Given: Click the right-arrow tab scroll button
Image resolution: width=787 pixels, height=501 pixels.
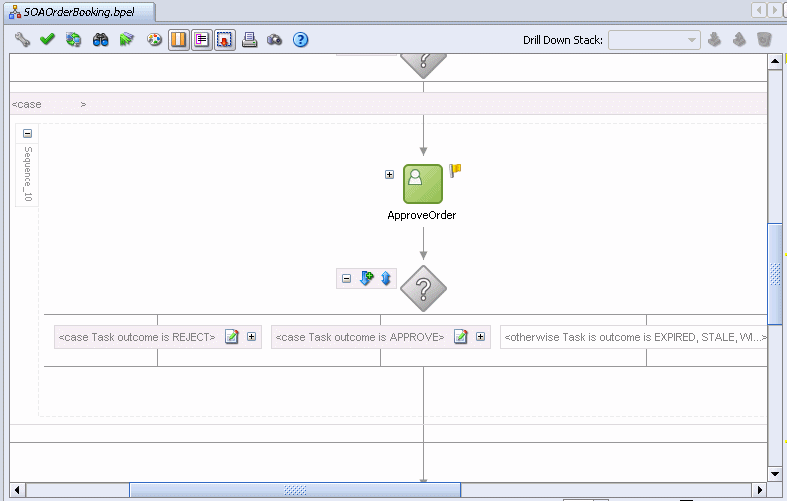Looking at the screenshot, I should (x=774, y=10).
